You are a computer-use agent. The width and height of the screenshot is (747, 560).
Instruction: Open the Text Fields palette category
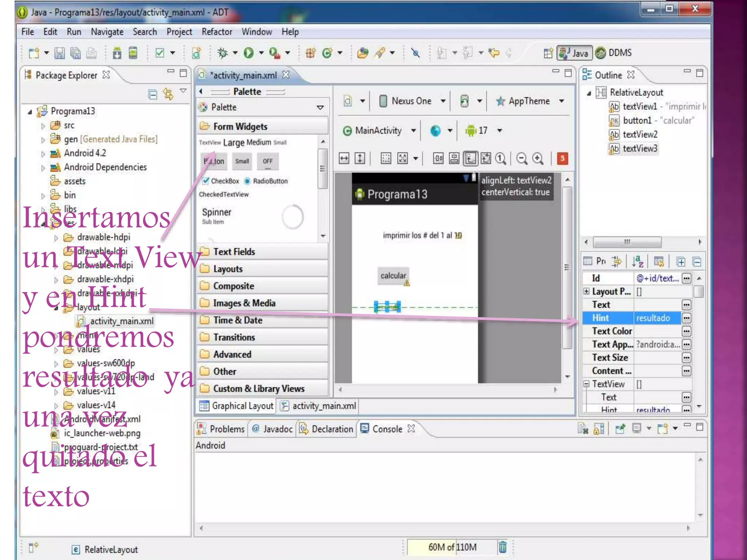click(262, 252)
